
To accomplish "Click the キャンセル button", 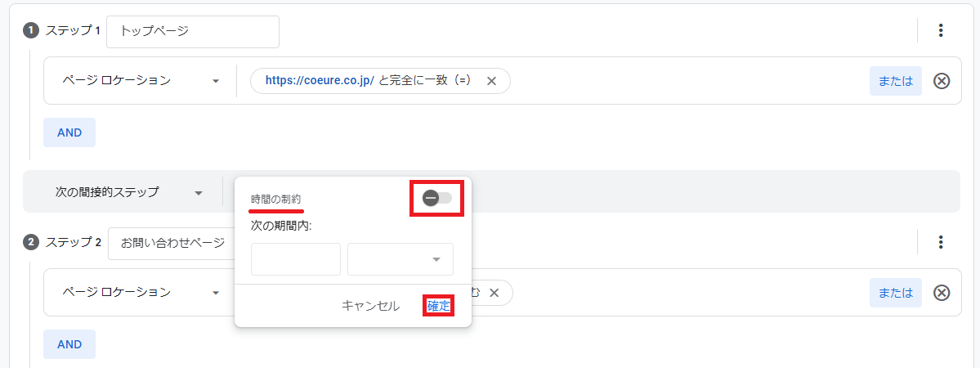I will point(370,306).
